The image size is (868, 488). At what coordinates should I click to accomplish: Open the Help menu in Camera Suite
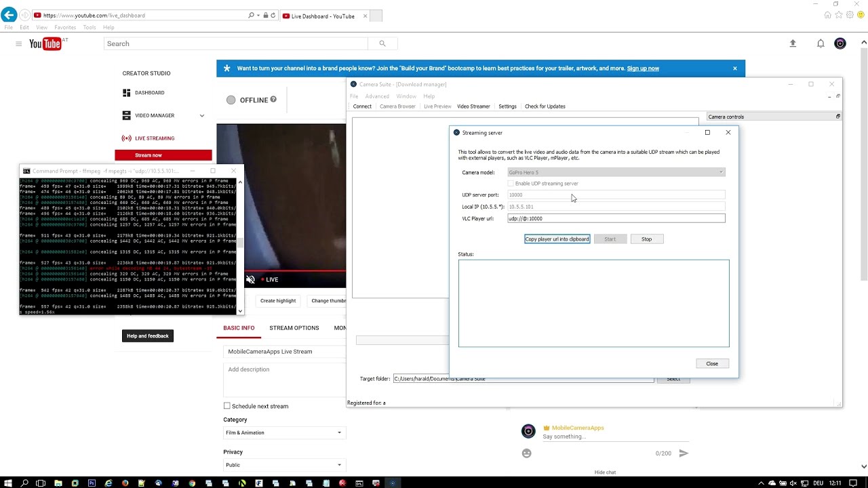point(429,96)
